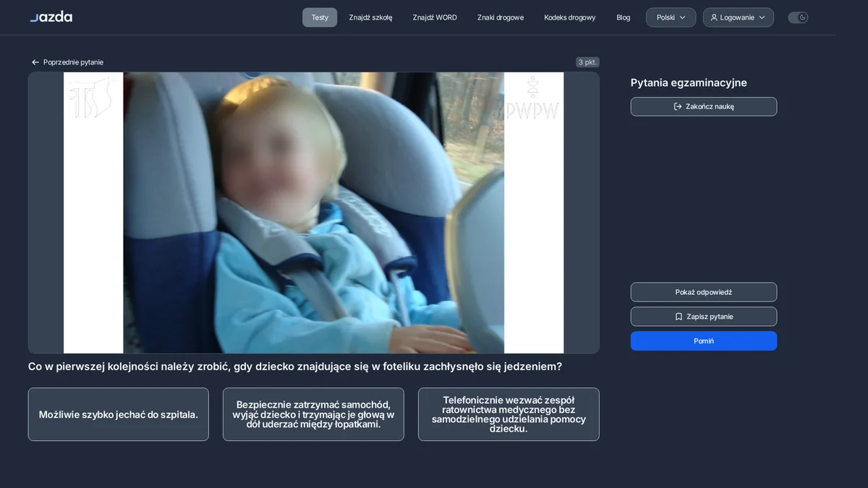The image size is (868, 488).
Task: Open the Jazda logo home link
Action: pos(51,17)
